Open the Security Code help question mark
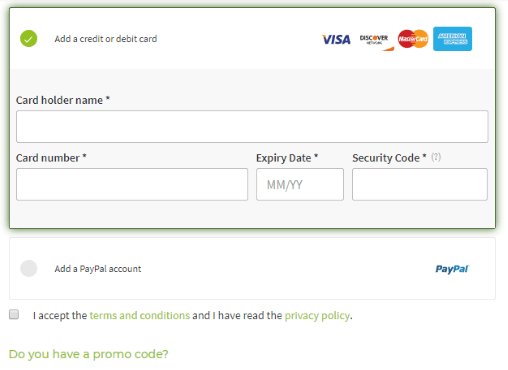Image resolution: width=508 pixels, height=370 pixels. [x=436, y=157]
